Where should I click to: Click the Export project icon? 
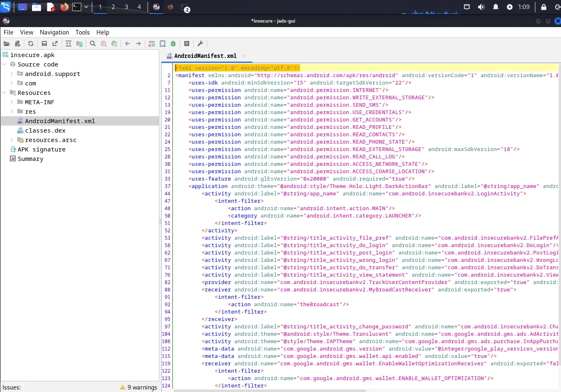(55, 44)
